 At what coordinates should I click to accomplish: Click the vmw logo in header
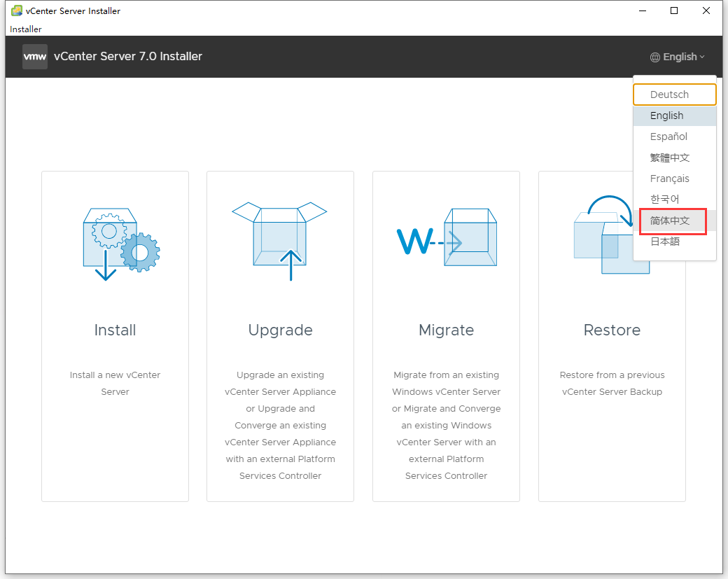pyautogui.click(x=35, y=57)
